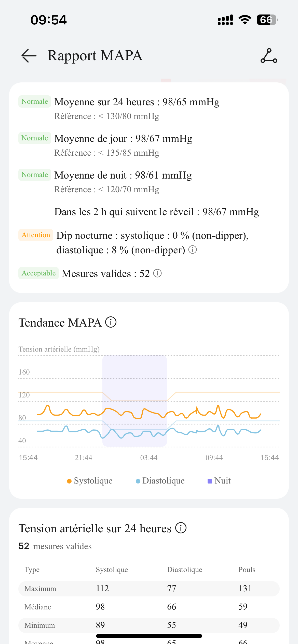The height and width of the screenshot is (644, 298).
Task: Tap the Rapport MAPA title
Action: click(95, 55)
